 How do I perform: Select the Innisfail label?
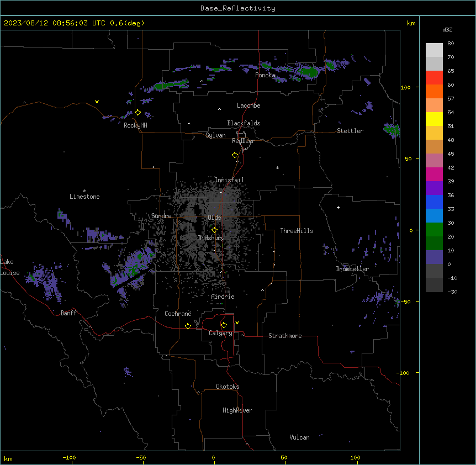point(229,180)
